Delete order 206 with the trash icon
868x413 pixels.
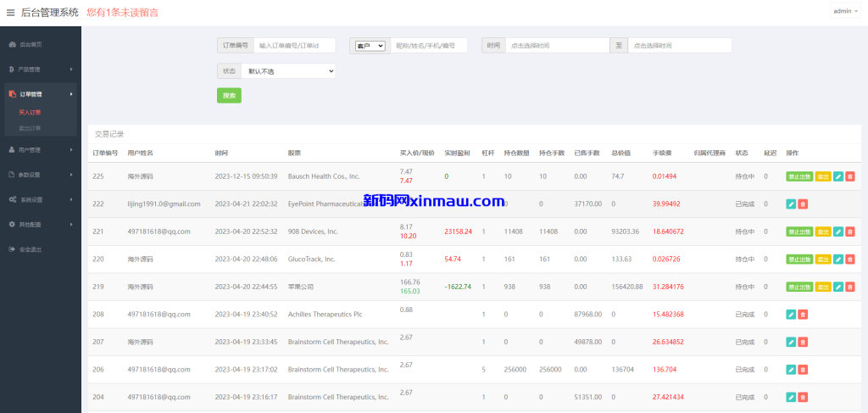click(x=803, y=369)
